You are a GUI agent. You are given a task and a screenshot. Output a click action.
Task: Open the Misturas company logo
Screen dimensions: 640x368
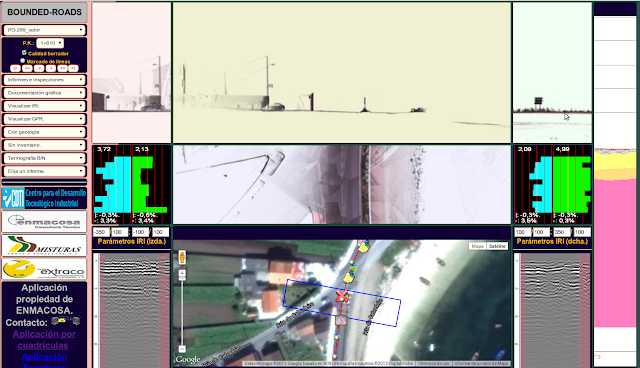44,245
